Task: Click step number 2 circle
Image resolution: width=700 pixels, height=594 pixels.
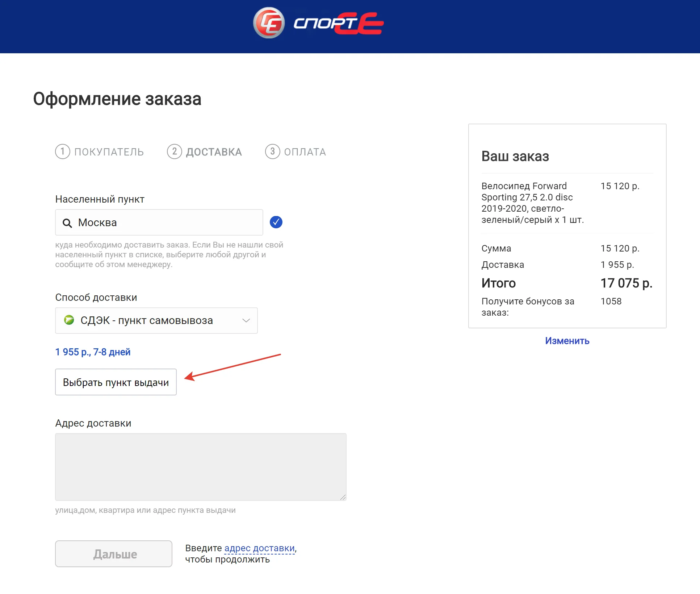Action: pos(174,151)
